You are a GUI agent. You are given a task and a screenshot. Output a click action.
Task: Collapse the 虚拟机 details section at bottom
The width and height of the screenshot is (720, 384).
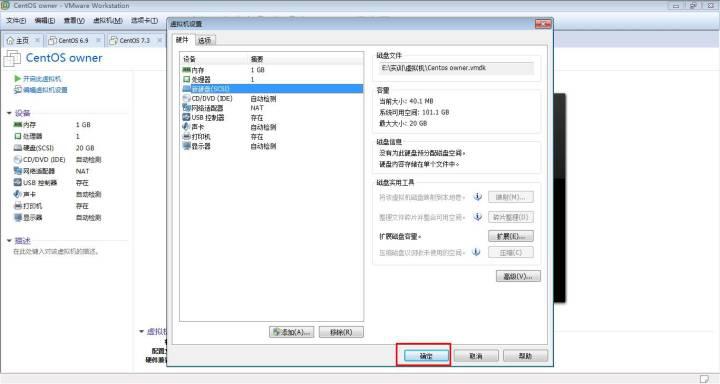141,331
